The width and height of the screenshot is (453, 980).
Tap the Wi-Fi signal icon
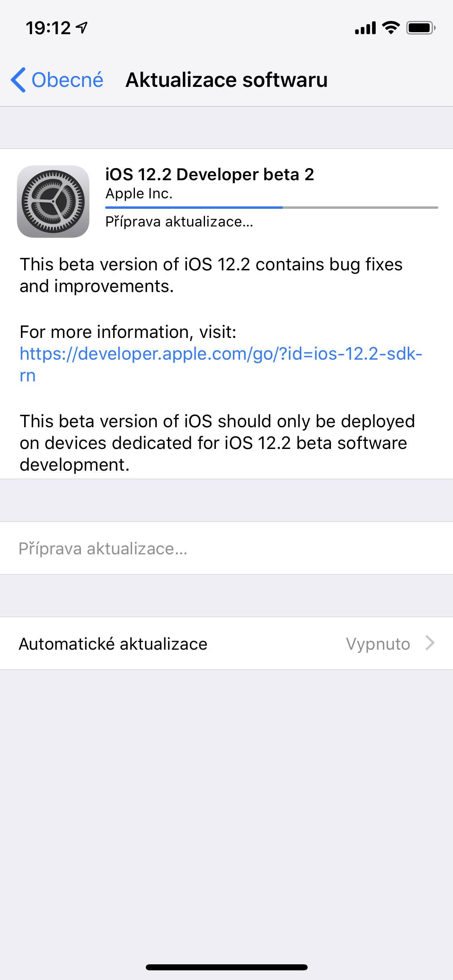[x=391, y=28]
